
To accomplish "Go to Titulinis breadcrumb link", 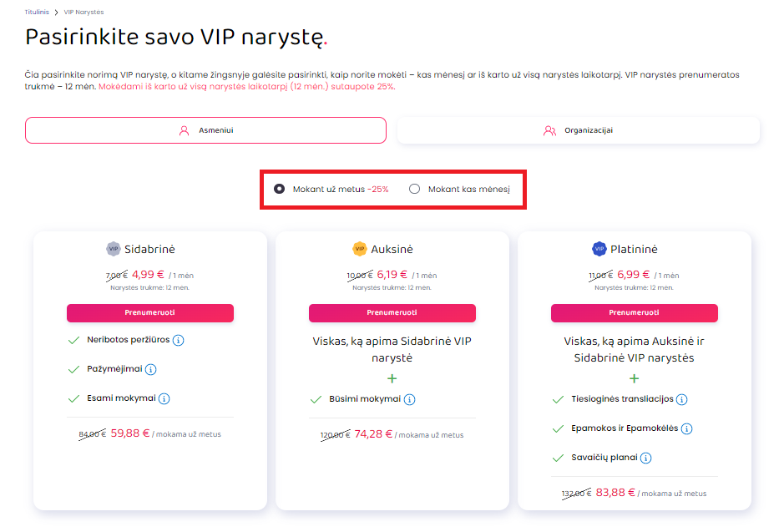I will [x=37, y=12].
